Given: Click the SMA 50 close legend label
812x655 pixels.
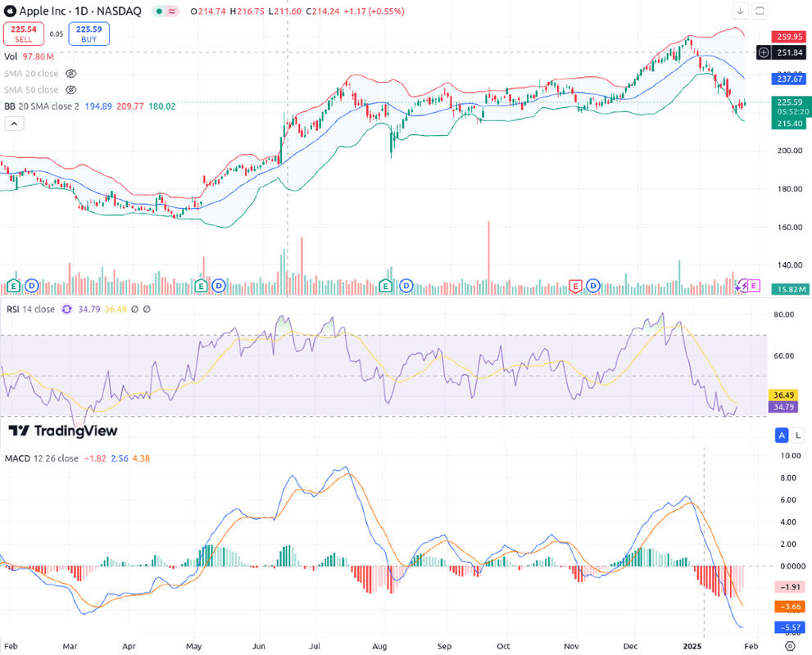Looking at the screenshot, I should coord(31,90).
